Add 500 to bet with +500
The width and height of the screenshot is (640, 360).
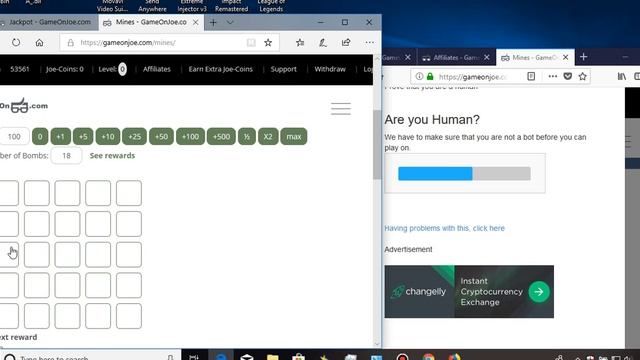[x=221, y=136]
